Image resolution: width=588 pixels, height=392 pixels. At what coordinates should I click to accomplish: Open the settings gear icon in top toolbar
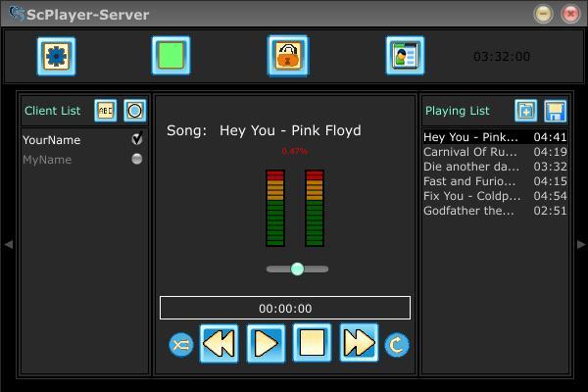tap(57, 56)
